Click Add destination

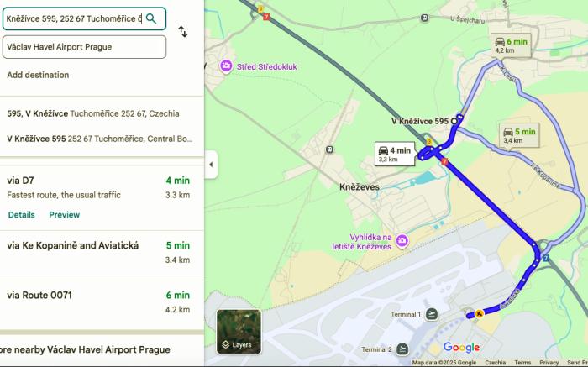pyautogui.click(x=38, y=75)
